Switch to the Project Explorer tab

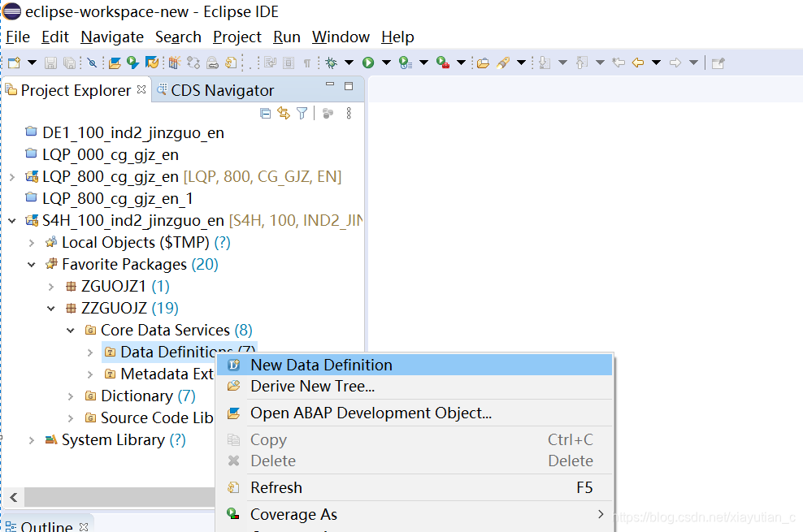coord(76,90)
